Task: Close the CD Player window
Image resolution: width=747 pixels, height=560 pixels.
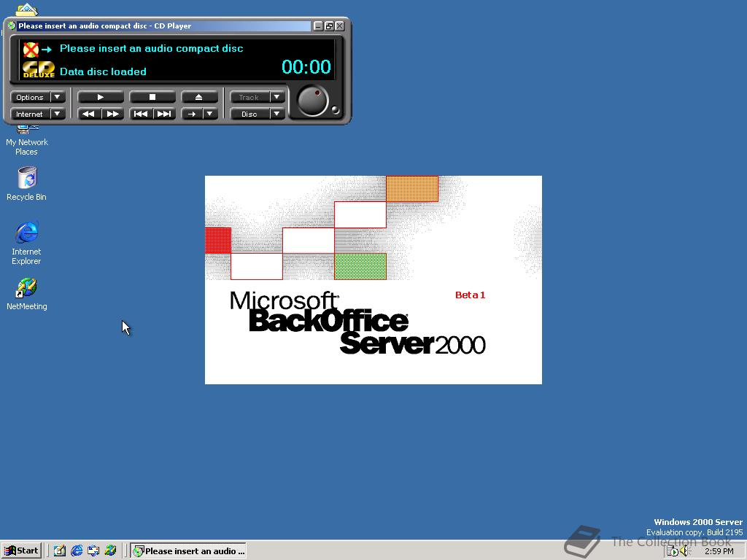Action: [340, 26]
